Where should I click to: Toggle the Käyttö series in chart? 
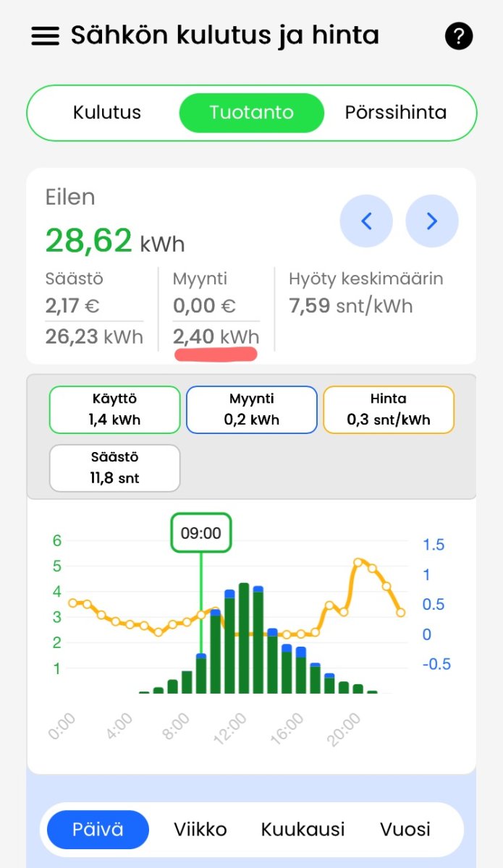point(114,409)
